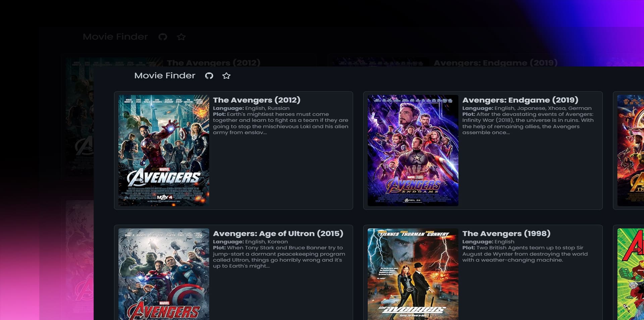Viewport: 644px width, 320px height.
Task: Open the Avengers: Endgame poster
Action: click(x=413, y=150)
